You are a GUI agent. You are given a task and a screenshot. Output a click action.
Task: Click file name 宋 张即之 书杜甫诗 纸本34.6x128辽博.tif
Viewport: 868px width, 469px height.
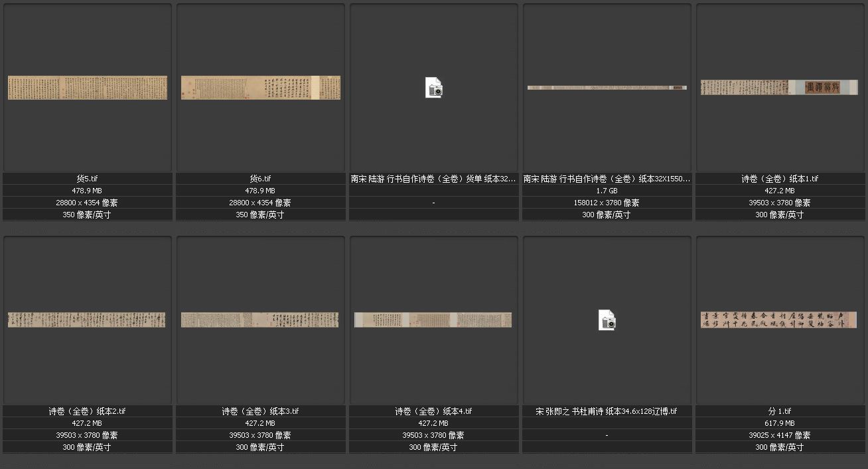point(607,411)
